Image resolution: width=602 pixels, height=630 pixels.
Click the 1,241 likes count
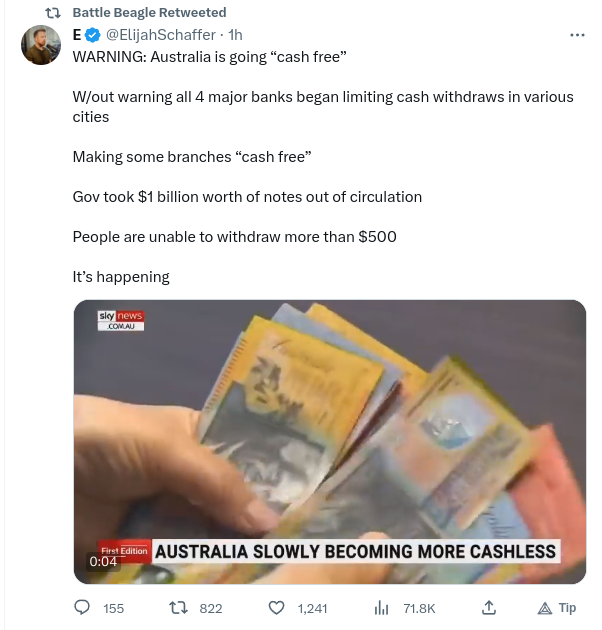(312, 609)
